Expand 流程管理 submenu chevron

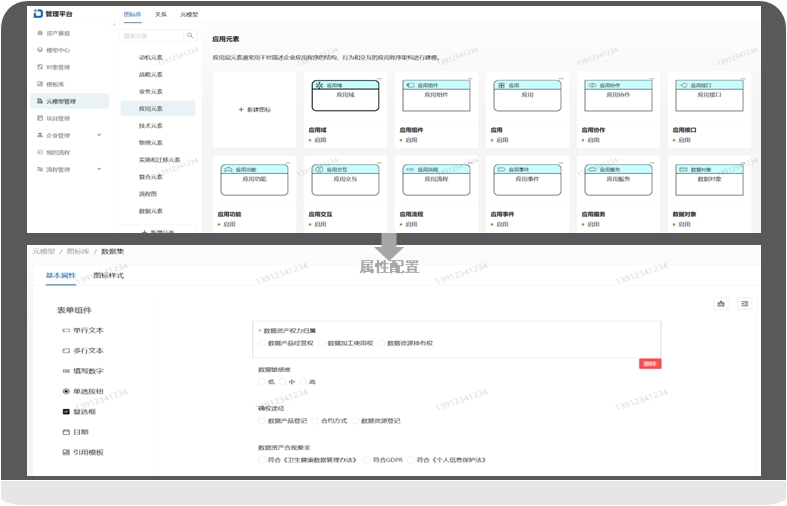pyautogui.click(x=99, y=169)
